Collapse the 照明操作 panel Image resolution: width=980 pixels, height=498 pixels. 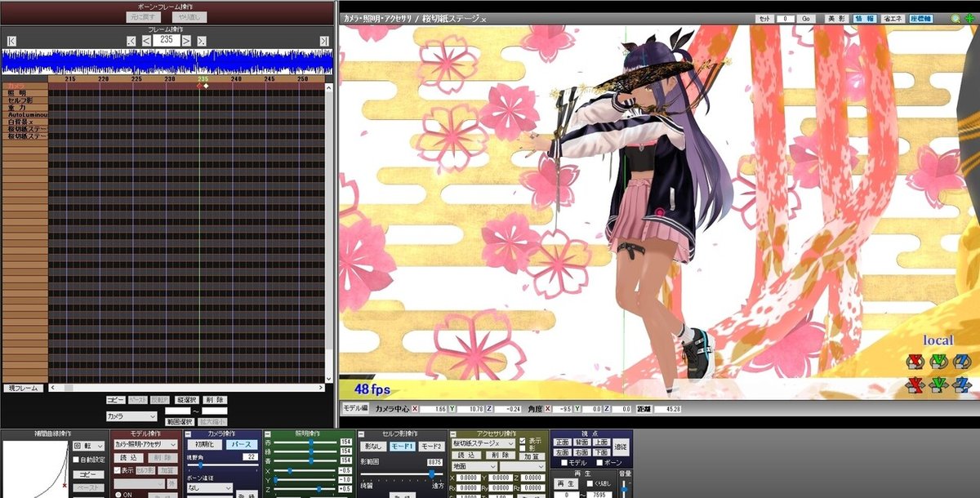[268, 434]
